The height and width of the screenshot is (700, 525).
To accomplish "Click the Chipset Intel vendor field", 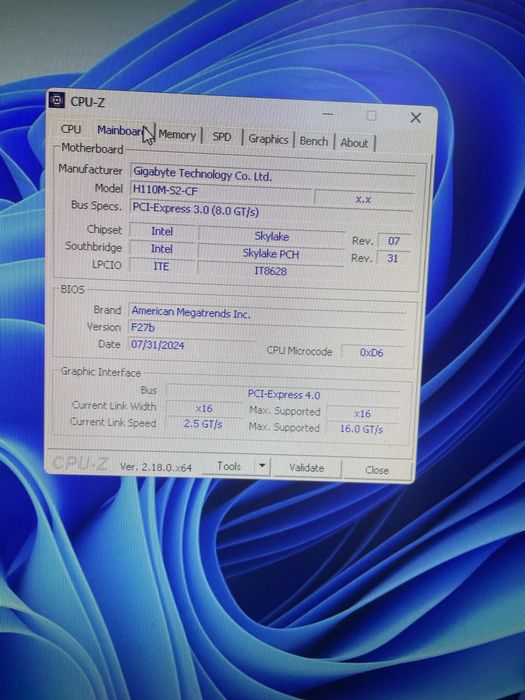I will tap(162, 231).
